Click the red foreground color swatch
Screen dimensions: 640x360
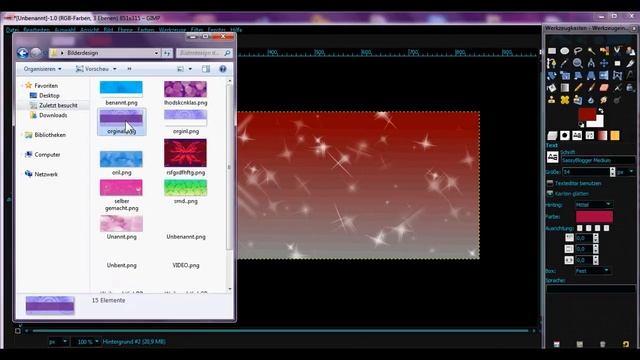click(587, 114)
